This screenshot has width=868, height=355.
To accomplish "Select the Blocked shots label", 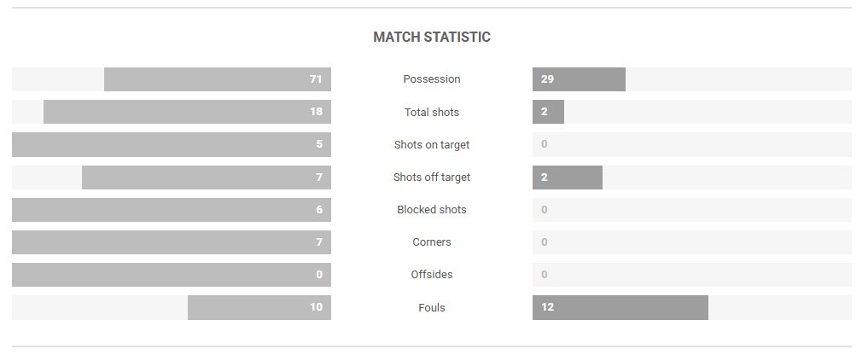I will [x=432, y=209].
